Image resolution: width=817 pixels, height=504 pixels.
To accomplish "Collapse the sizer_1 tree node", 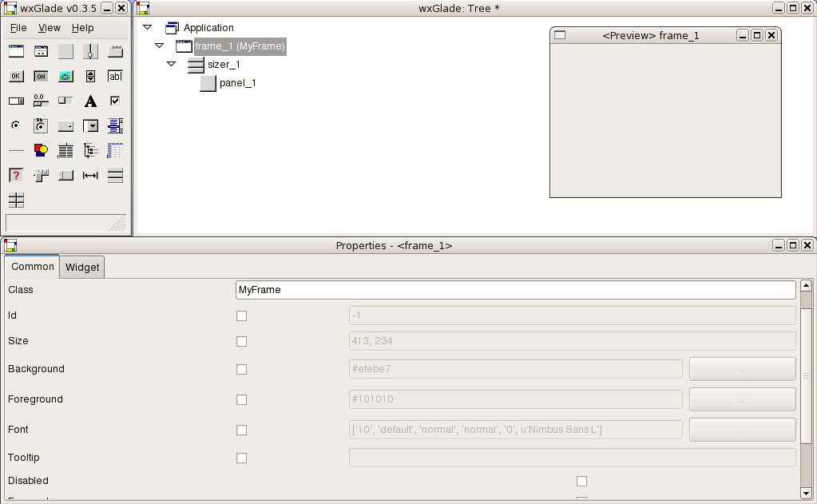I will click(x=171, y=64).
